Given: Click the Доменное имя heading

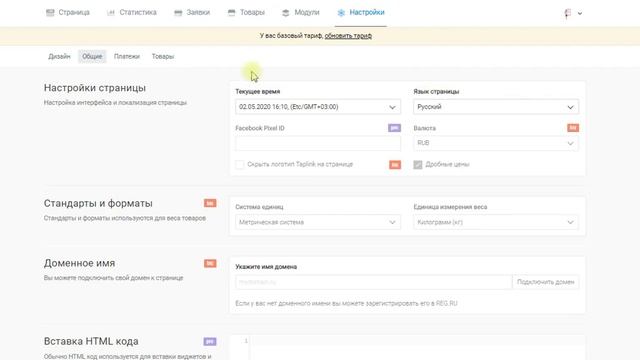Looking at the screenshot, I should pyautogui.click(x=79, y=263).
